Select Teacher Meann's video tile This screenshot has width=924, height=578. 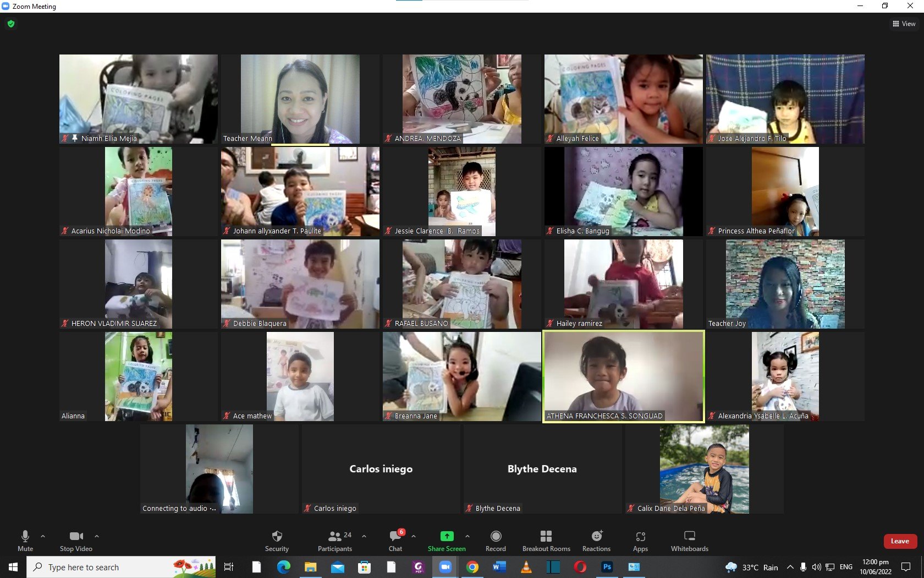tap(300, 99)
